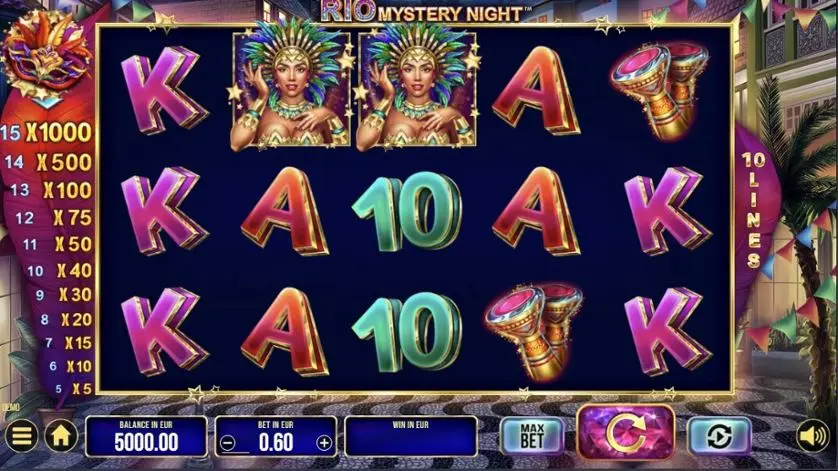
Task: Select the MAX BET button
Action: coord(532,436)
